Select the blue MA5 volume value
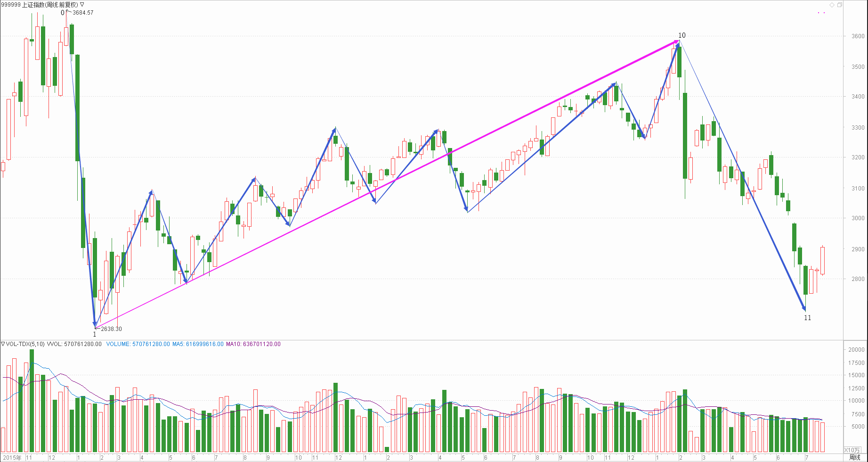 point(198,344)
